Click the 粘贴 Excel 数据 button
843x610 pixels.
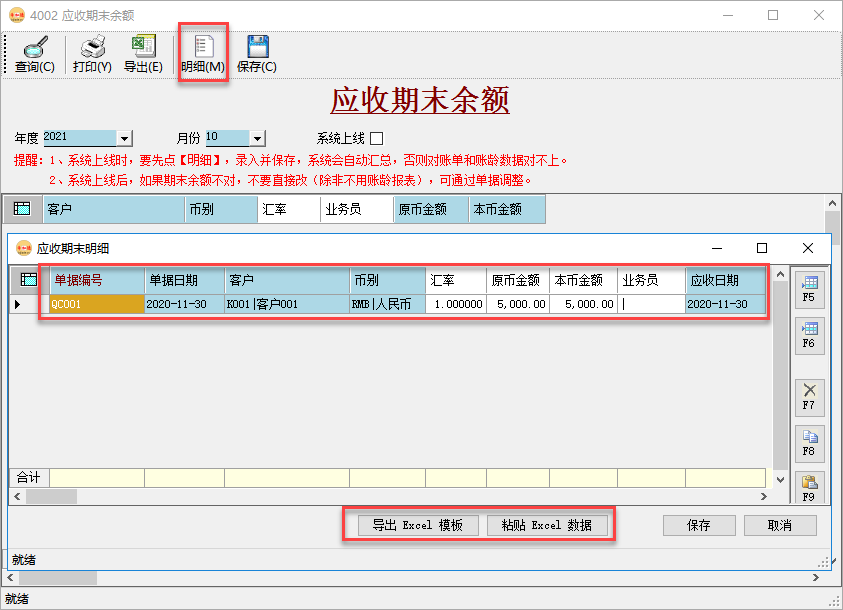tap(549, 524)
